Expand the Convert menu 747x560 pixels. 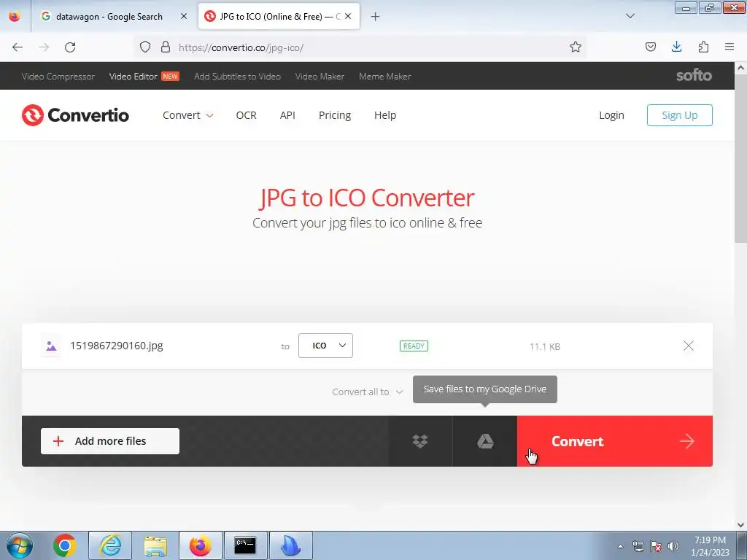pyautogui.click(x=187, y=115)
